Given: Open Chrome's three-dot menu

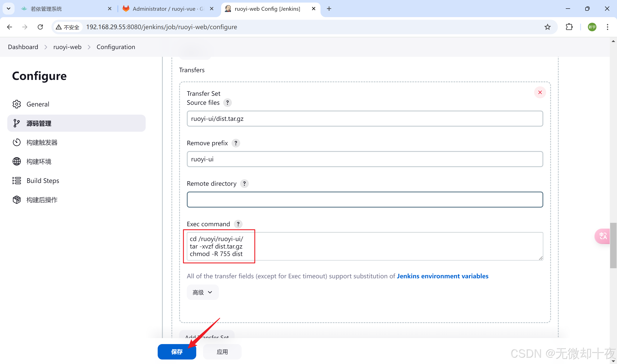Looking at the screenshot, I should click(x=607, y=27).
